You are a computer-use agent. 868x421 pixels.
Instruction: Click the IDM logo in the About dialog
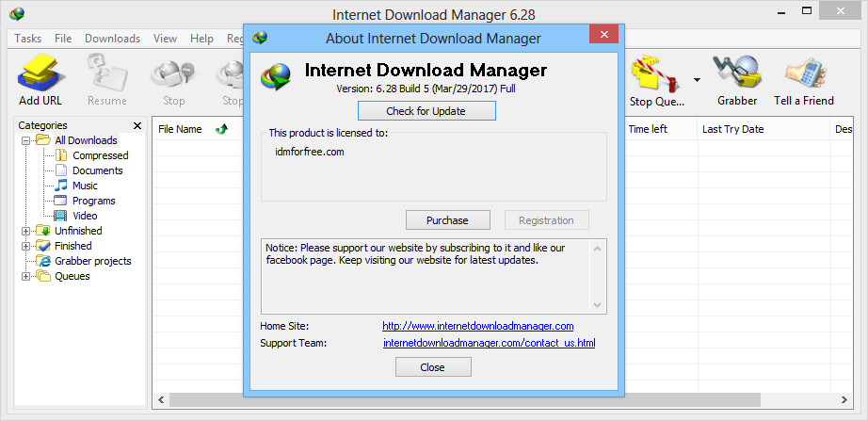click(x=276, y=76)
